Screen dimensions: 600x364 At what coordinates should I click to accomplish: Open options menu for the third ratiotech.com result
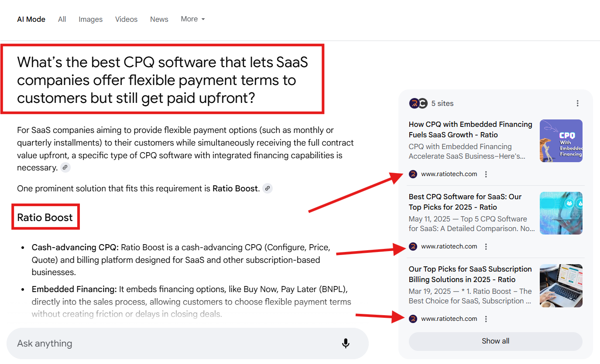486,319
